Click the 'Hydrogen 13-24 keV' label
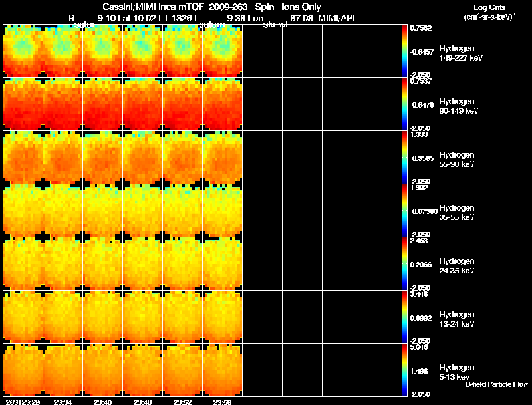Screen dimensions: 532x405 pos(457,319)
